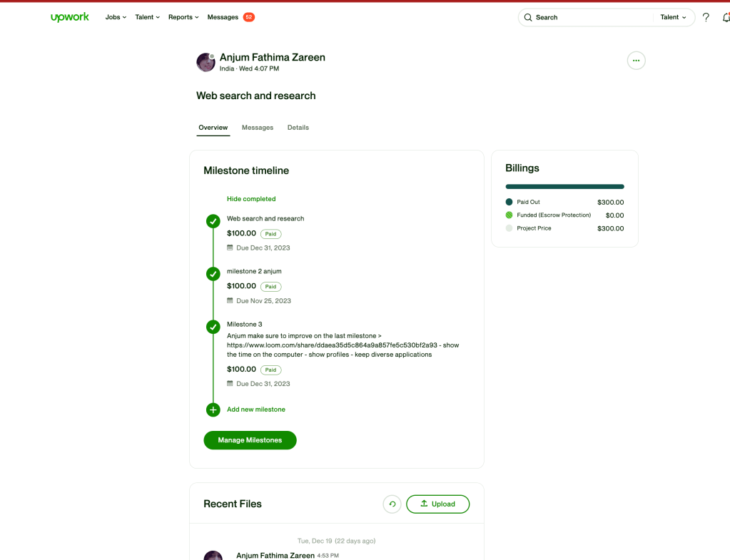This screenshot has width=730, height=560.
Task: Click the Paid badge on first milestone
Action: pos(270,234)
